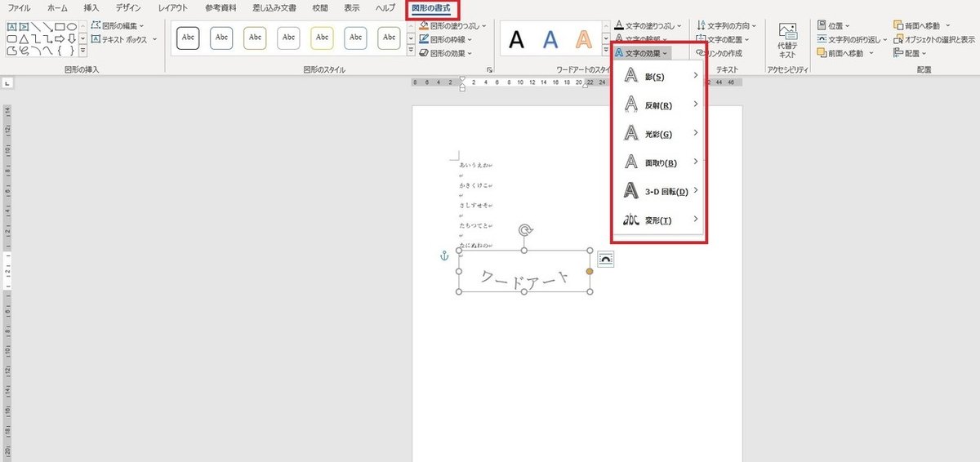Image resolution: width=980 pixels, height=462 pixels.
Task: Open the 影(S) shadow effect submenu
Action: 660,76
